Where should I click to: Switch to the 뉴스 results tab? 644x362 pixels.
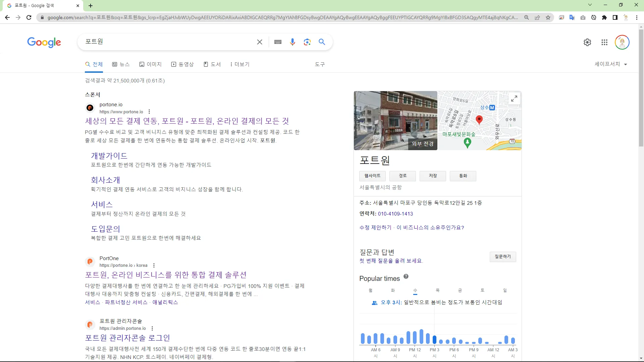pyautogui.click(x=121, y=64)
